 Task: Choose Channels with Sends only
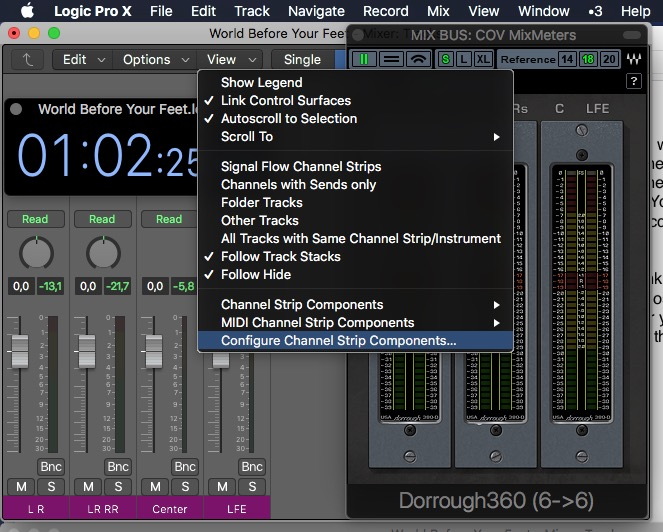355,185
